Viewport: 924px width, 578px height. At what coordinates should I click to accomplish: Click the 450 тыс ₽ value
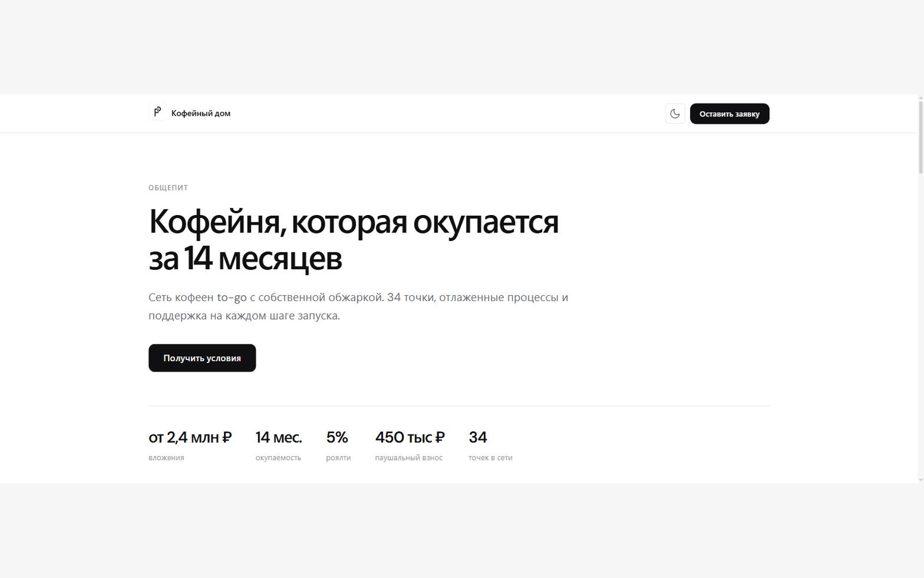point(410,438)
